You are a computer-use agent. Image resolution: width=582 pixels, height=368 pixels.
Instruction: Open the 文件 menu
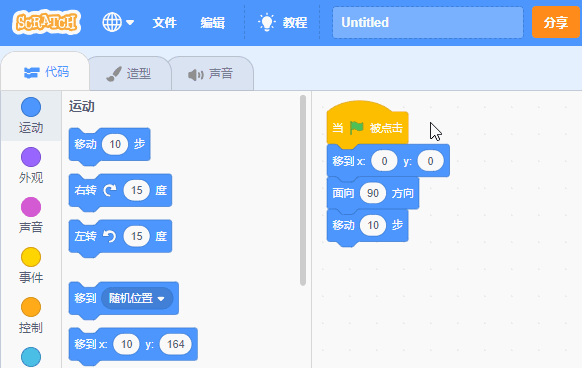[x=164, y=23]
